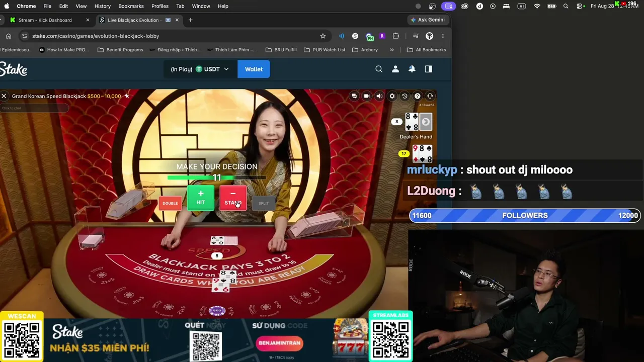Open the Edit menu
The image size is (644, 362).
coord(63,6)
